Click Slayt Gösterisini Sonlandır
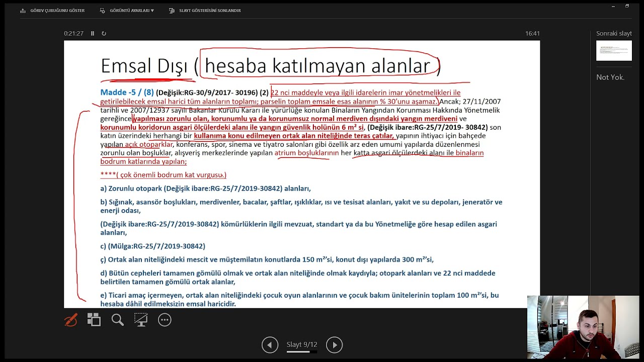This screenshot has width=644, height=362. pos(205,11)
